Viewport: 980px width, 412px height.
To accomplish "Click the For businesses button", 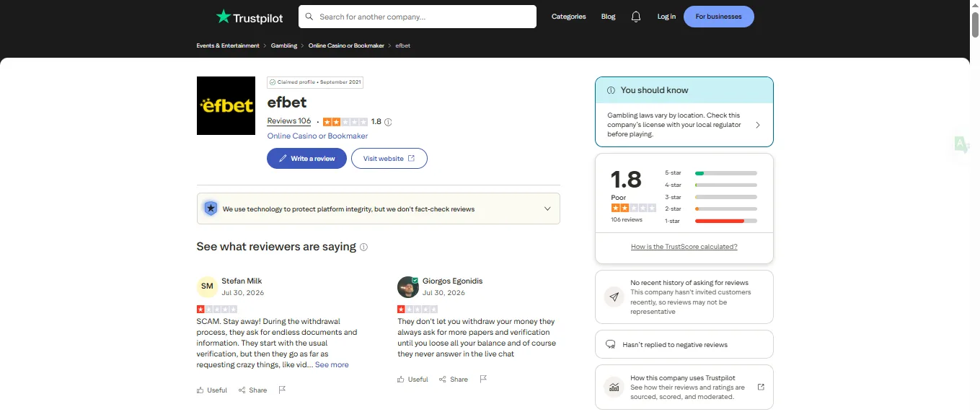I will pos(719,17).
